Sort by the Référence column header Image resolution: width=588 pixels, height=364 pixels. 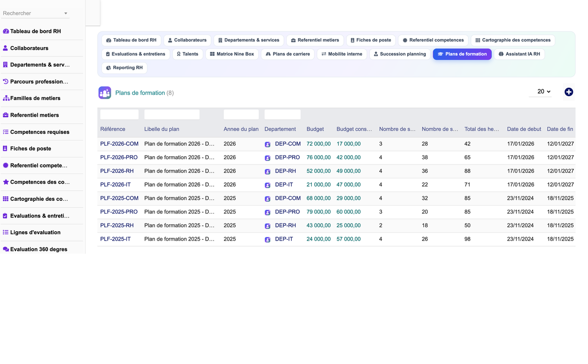pyautogui.click(x=113, y=129)
